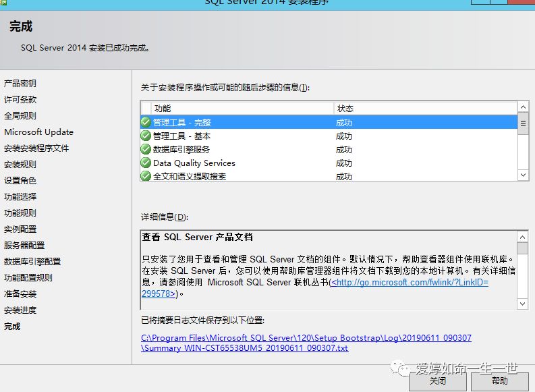Click the green check icon beside 管理工具 - 完整
Viewport: 535px width, 392px height.
pyautogui.click(x=146, y=122)
